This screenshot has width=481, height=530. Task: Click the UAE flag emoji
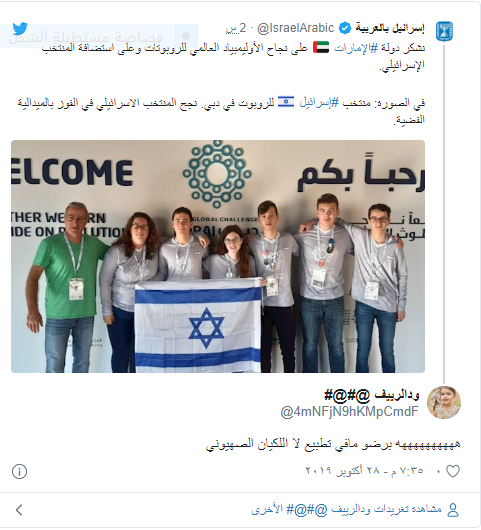(x=321, y=47)
